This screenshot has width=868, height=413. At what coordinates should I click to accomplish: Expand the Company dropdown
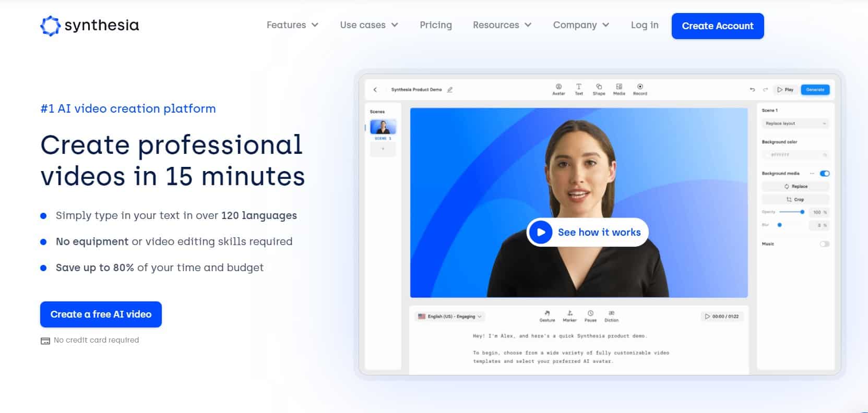(581, 25)
